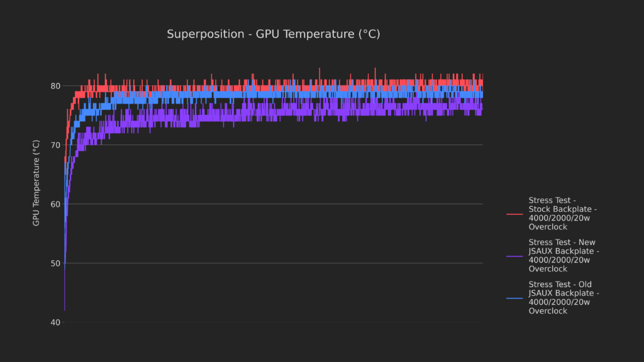Click the purple legend line marker
The image size is (644, 362).
click(x=514, y=256)
